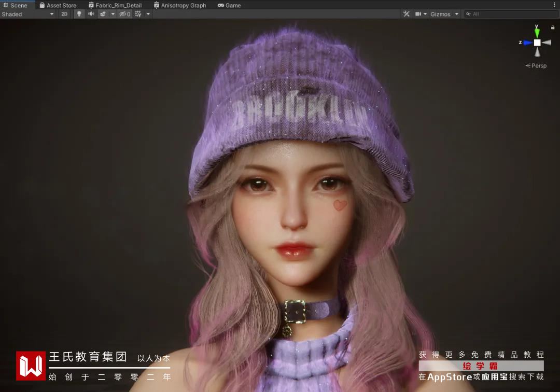Image resolution: width=560 pixels, height=392 pixels.
Task: Toggle 2D view mode
Action: (64, 14)
